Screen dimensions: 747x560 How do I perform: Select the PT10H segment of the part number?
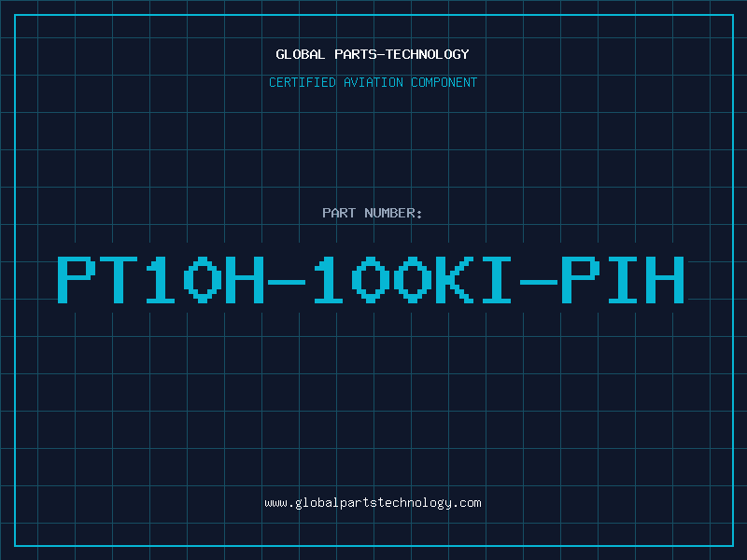click(x=161, y=279)
